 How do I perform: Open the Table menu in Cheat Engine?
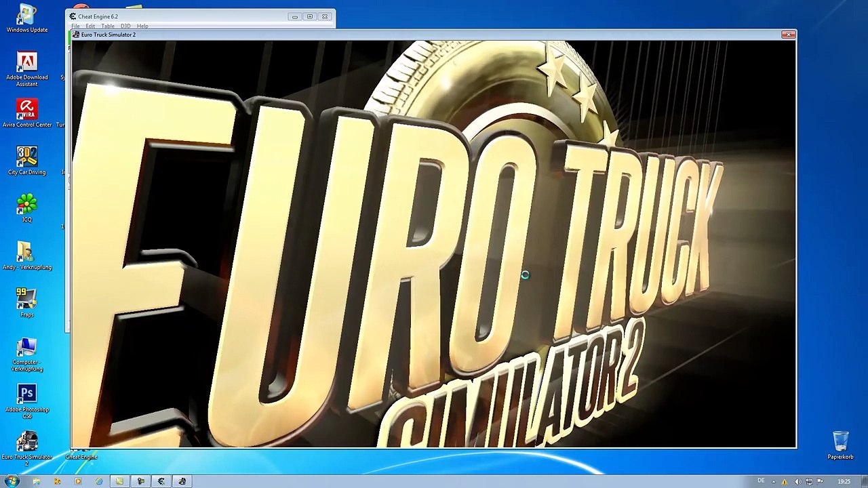point(108,26)
